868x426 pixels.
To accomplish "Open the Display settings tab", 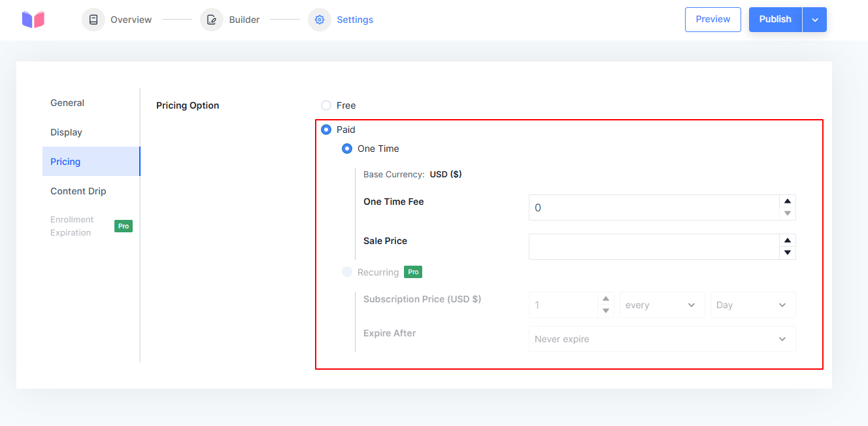I will tap(91, 132).
